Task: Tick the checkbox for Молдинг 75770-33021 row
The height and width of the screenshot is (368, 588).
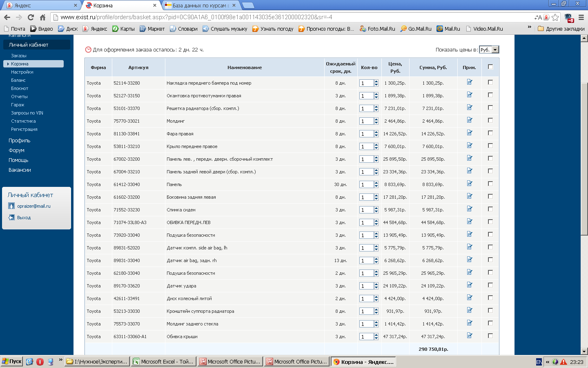Action: tap(490, 120)
